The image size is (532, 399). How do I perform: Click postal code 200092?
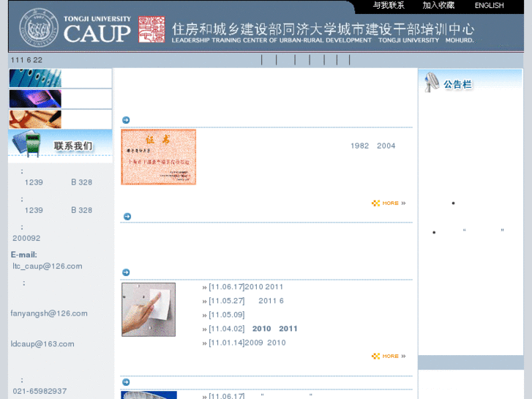(26, 238)
